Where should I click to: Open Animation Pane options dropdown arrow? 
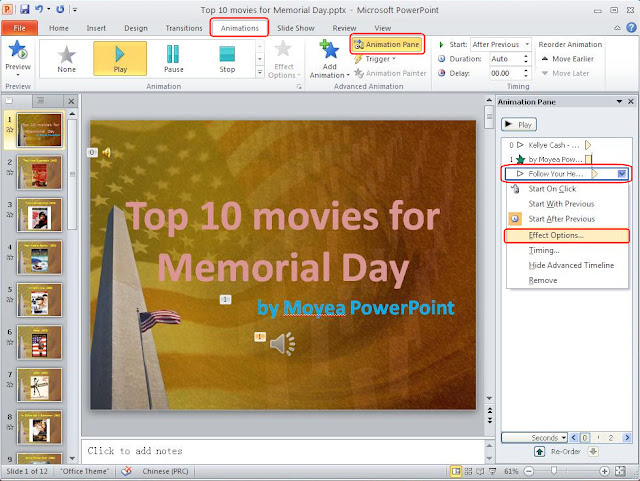point(619,102)
